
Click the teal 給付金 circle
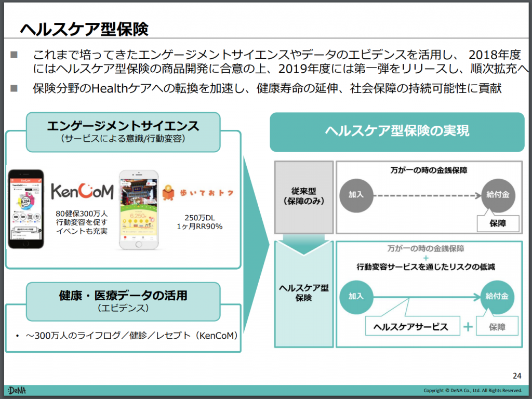point(497,297)
